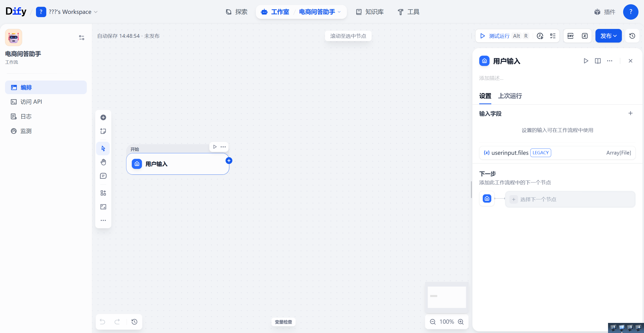The width and height of the screenshot is (644, 333).
Task: Open the run history icon
Action: point(540,36)
